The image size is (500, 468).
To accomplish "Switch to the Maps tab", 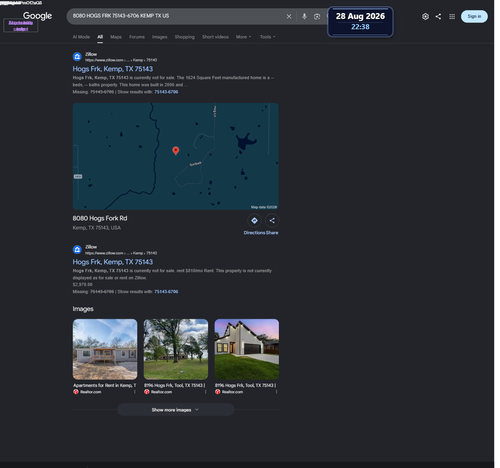I will pyautogui.click(x=116, y=37).
